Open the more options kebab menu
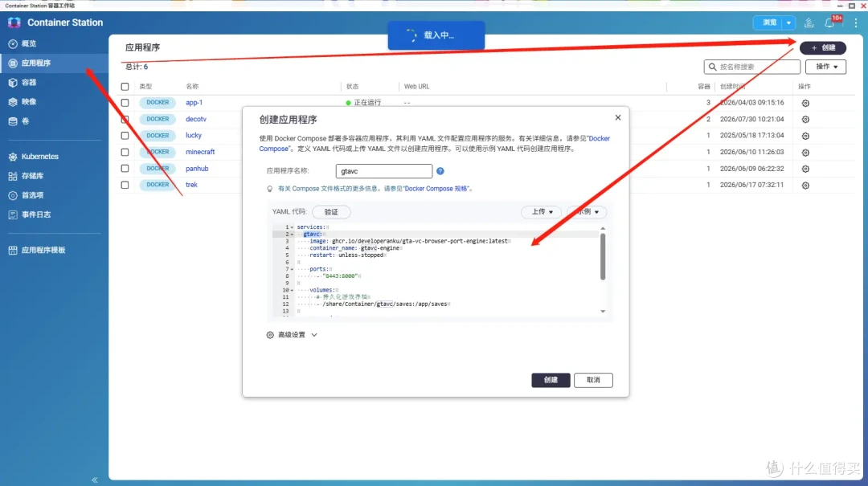This screenshot has width=868, height=486. pyautogui.click(x=856, y=22)
